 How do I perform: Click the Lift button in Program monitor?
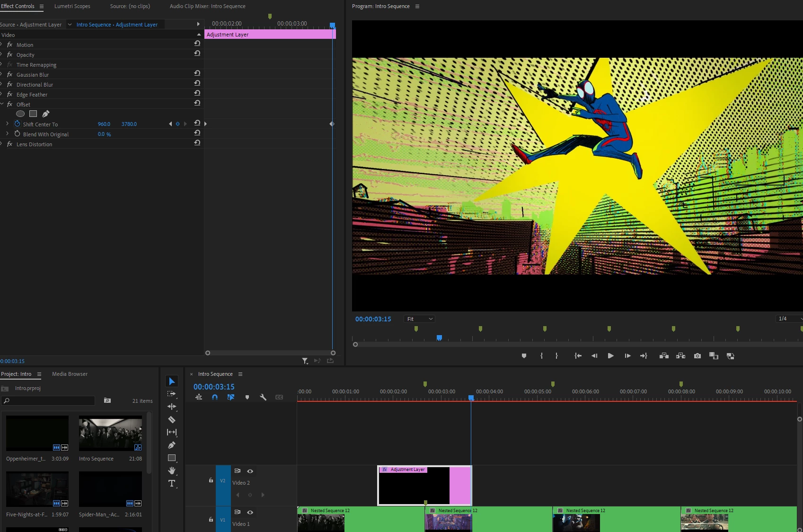[x=664, y=356]
